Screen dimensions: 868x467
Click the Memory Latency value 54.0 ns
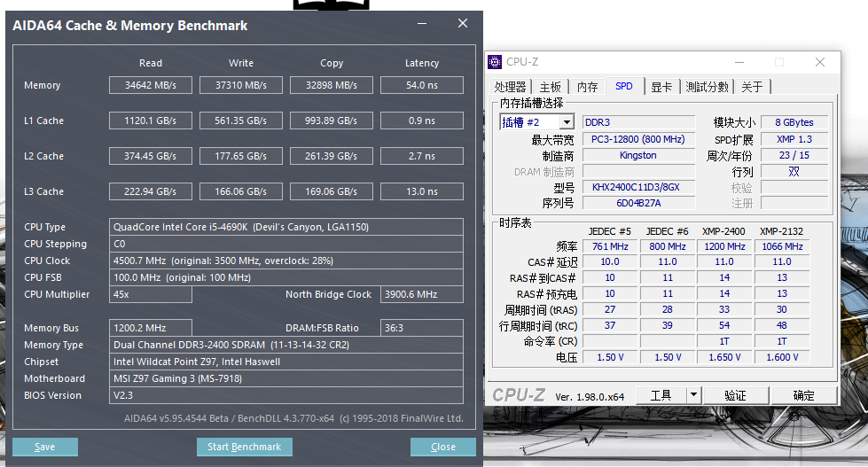422,85
